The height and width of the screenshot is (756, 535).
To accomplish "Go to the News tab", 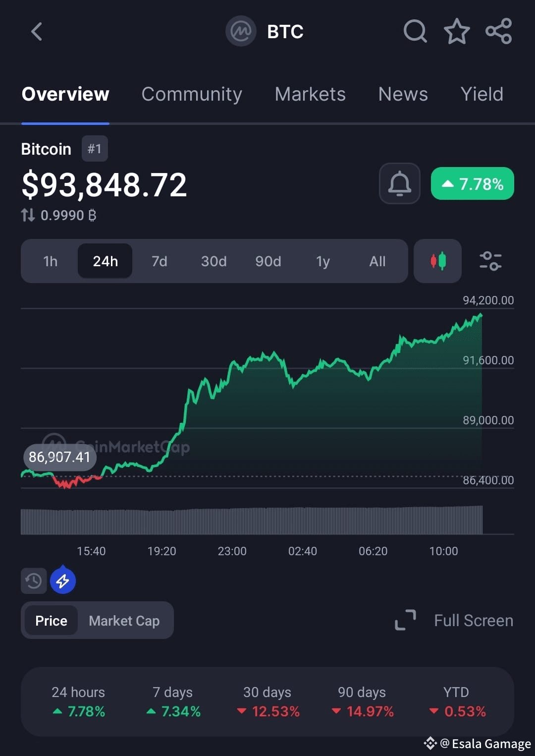I will 403,94.
